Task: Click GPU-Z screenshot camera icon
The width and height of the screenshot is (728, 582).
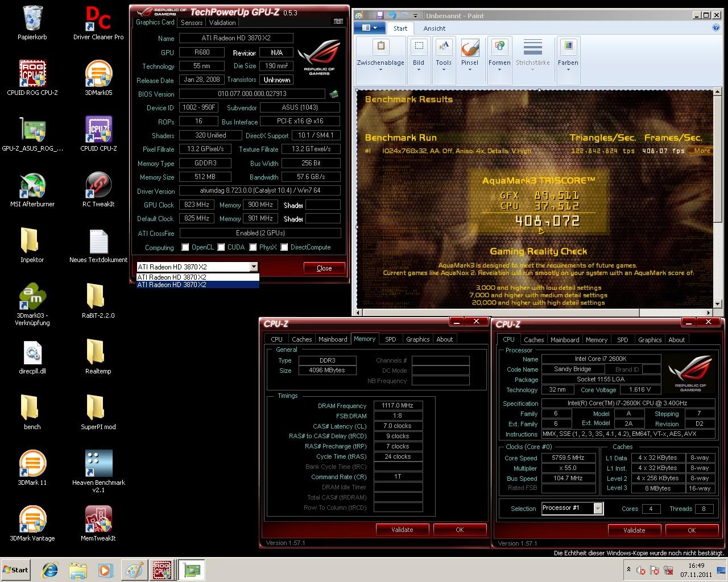Action: (x=338, y=22)
